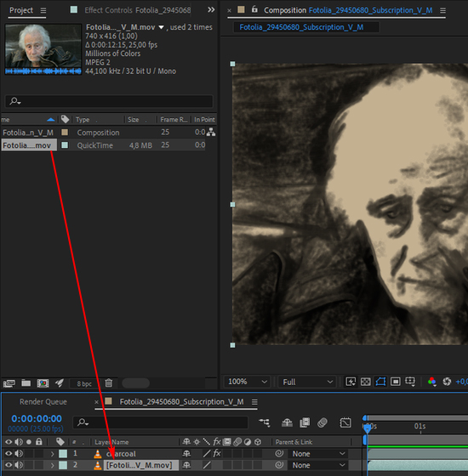Enable motion blur for timeline layers
The height and width of the screenshot is (476, 468).
click(322, 422)
